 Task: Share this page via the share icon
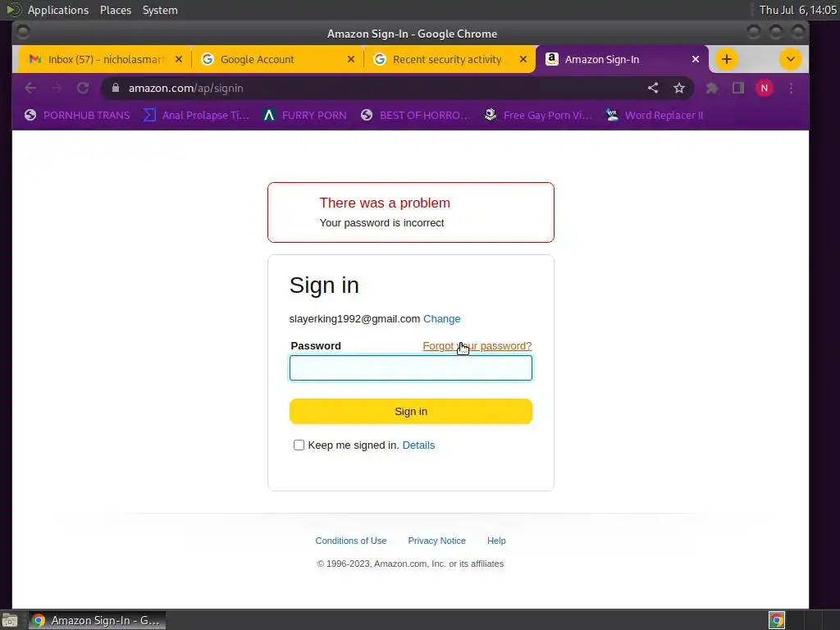(652, 88)
